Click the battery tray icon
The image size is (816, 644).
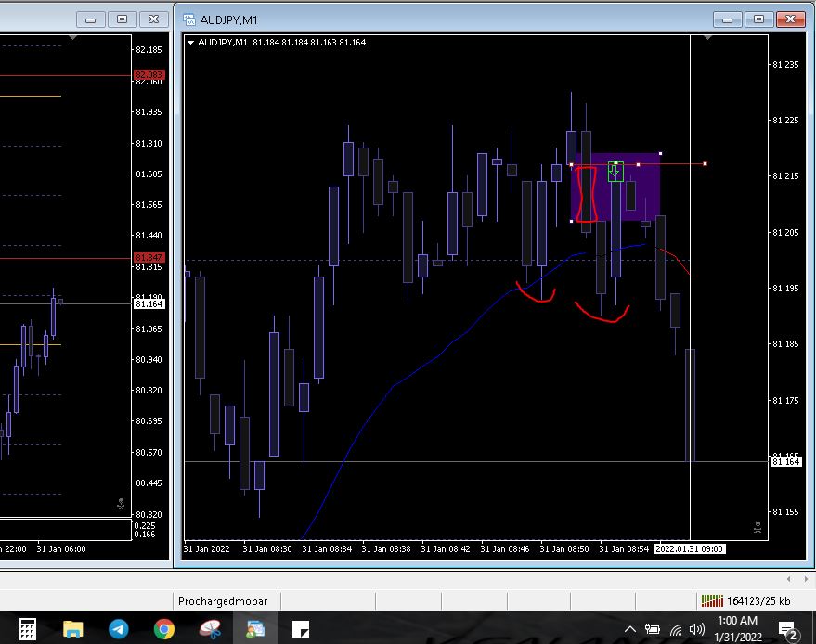652,629
